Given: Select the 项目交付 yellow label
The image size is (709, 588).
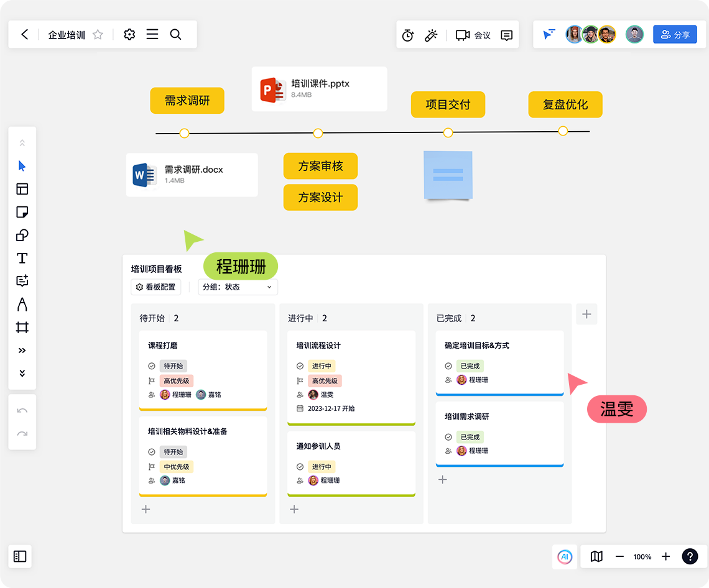Looking at the screenshot, I should pos(448,104).
